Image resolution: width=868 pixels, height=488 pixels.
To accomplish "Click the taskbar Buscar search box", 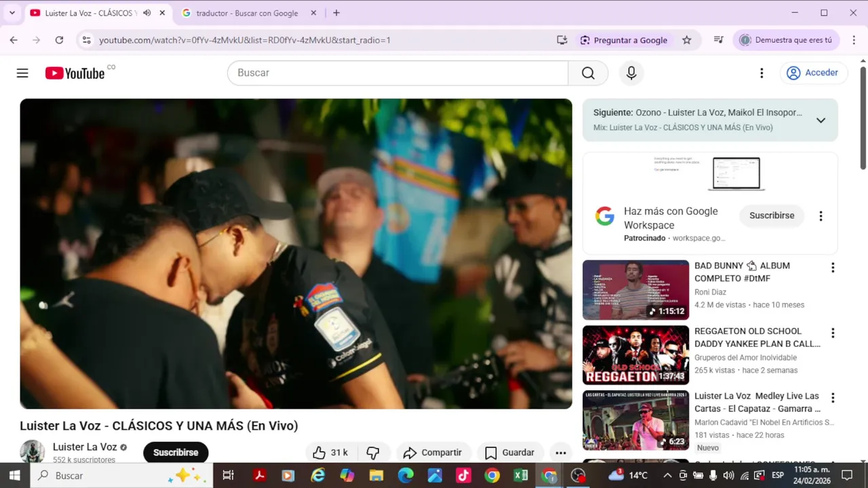I will (x=121, y=475).
